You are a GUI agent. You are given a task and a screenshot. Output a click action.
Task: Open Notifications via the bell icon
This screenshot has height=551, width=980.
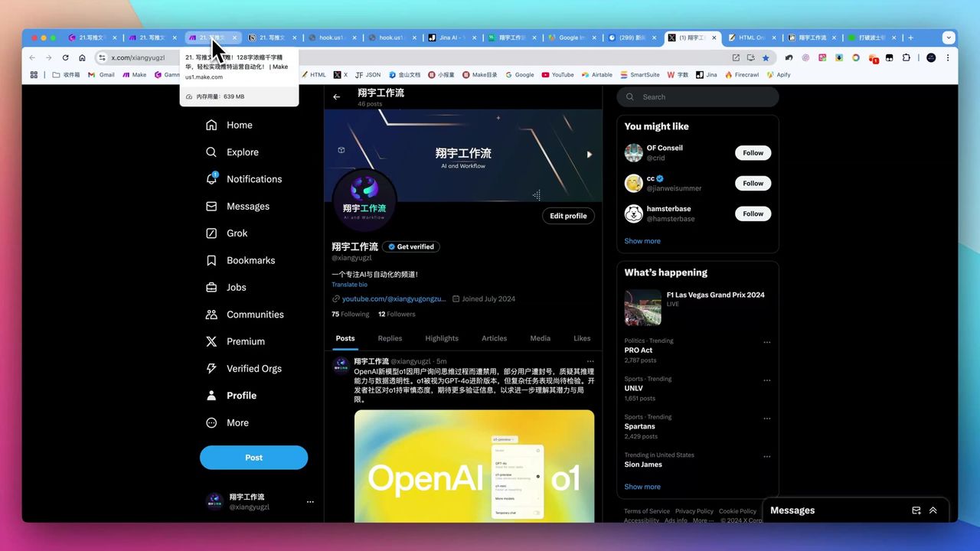click(x=211, y=178)
